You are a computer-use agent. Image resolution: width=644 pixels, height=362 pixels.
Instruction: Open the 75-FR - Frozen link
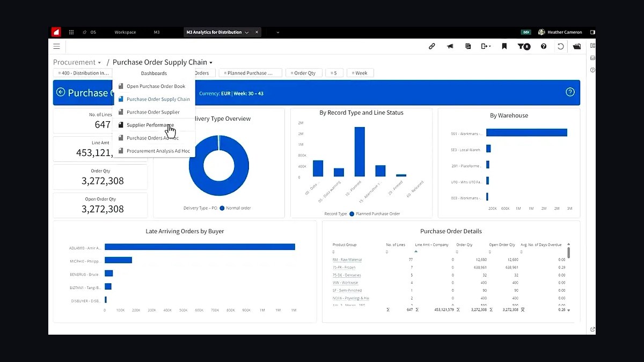click(344, 267)
